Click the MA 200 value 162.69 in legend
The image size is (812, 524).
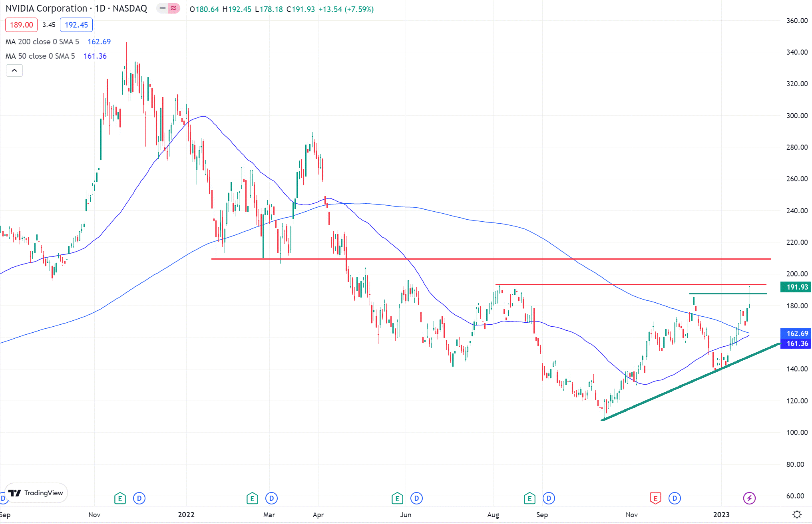point(99,42)
